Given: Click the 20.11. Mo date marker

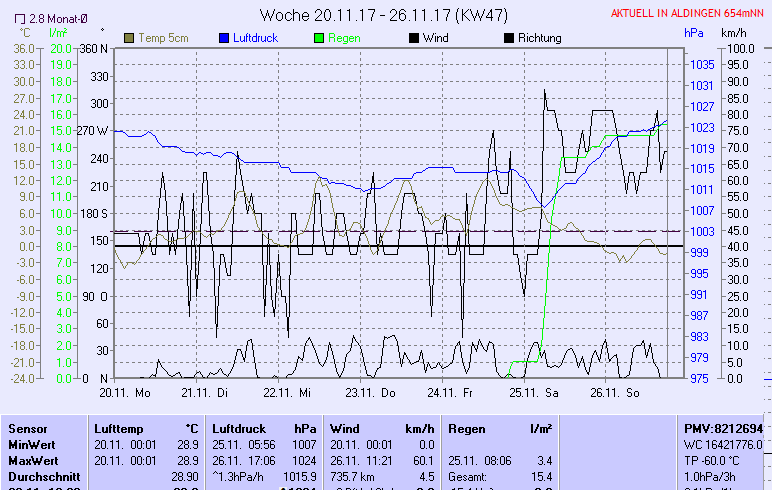Looking at the screenshot, I should (124, 394).
